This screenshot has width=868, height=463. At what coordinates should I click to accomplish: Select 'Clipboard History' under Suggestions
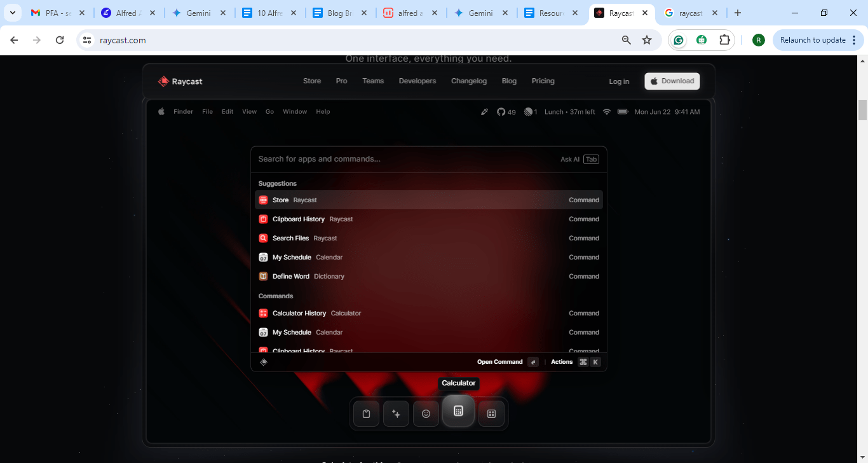tap(429, 219)
